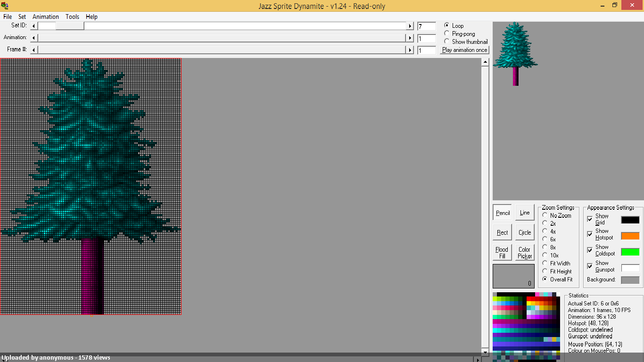This screenshot has width=644, height=362.
Task: Set zoom to 4x
Action: (x=545, y=231)
